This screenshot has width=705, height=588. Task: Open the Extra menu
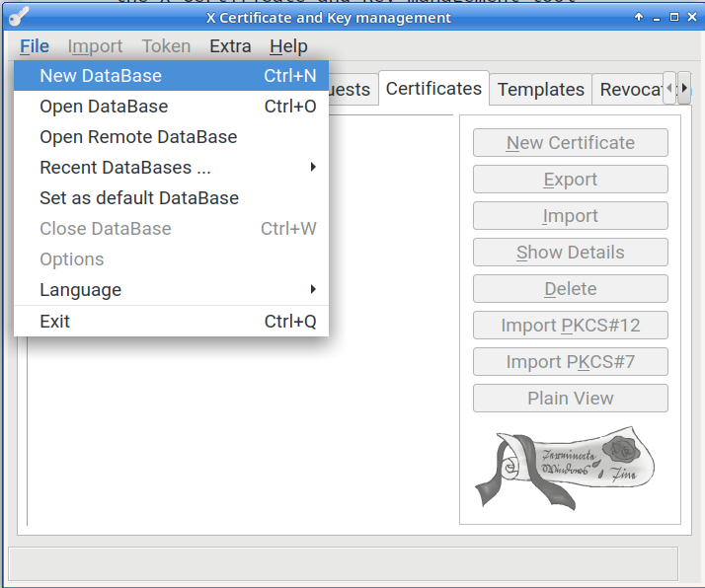(x=230, y=46)
